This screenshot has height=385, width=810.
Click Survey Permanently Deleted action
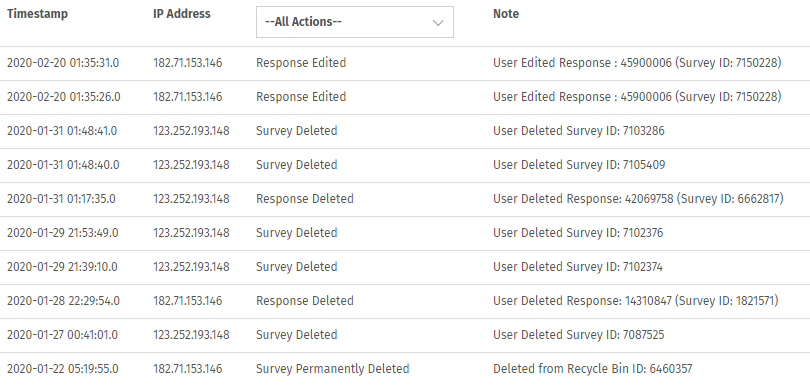(x=333, y=369)
